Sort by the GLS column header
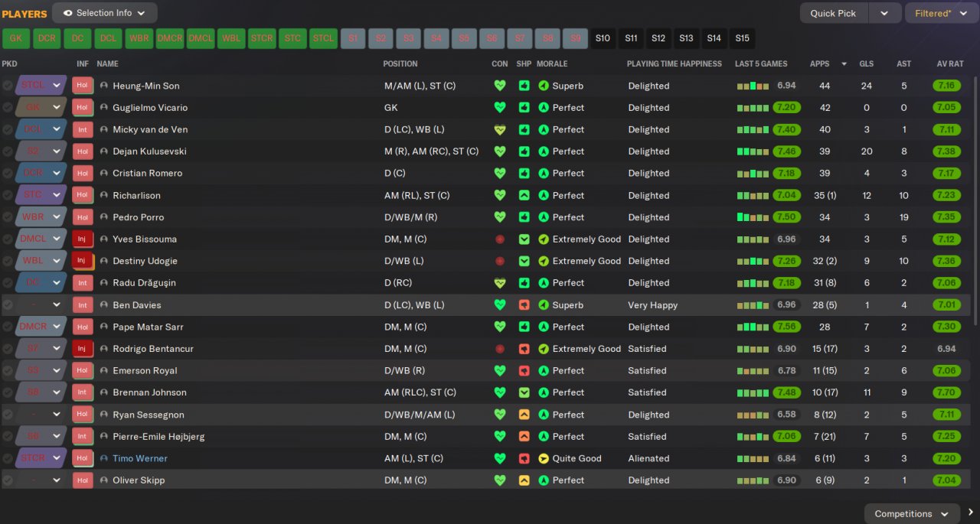This screenshot has width=980, height=524. coord(866,63)
